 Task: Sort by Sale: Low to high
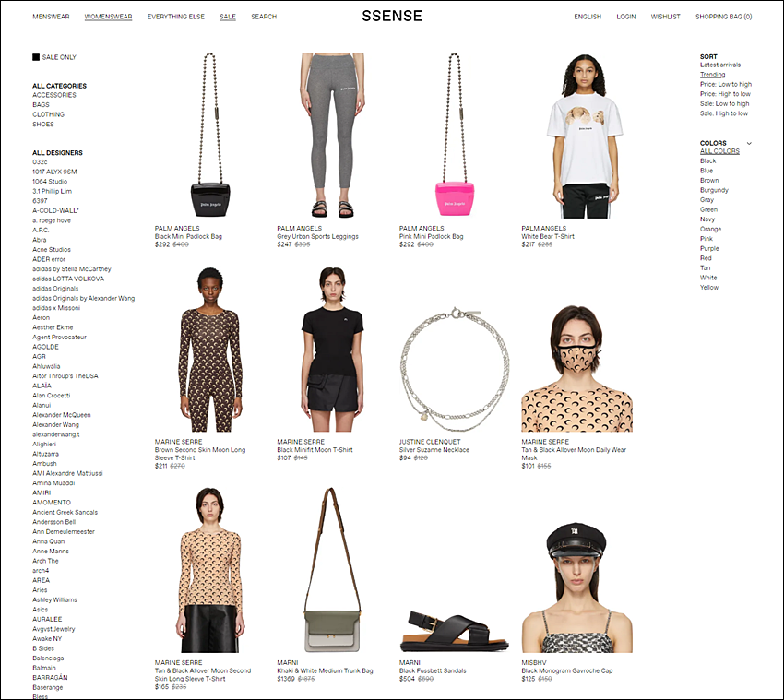click(724, 104)
